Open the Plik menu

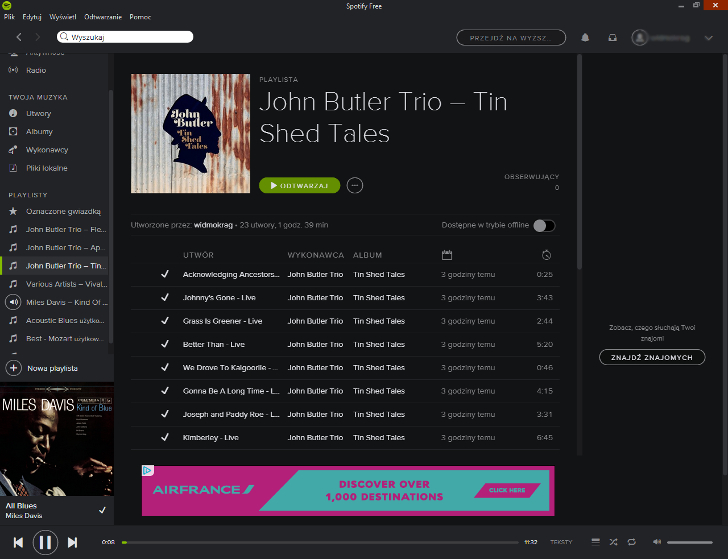click(9, 17)
